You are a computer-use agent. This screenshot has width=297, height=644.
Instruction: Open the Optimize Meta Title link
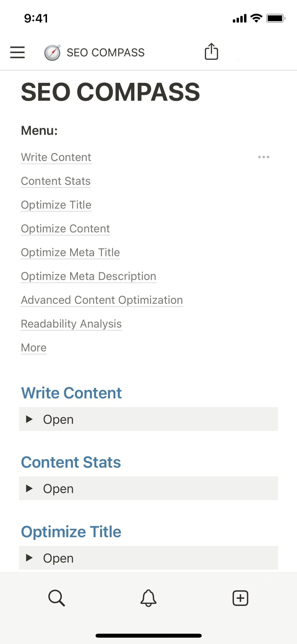[70, 252]
